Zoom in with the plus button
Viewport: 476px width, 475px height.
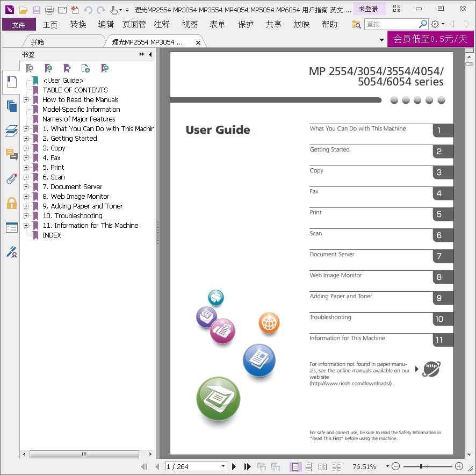(x=459, y=466)
